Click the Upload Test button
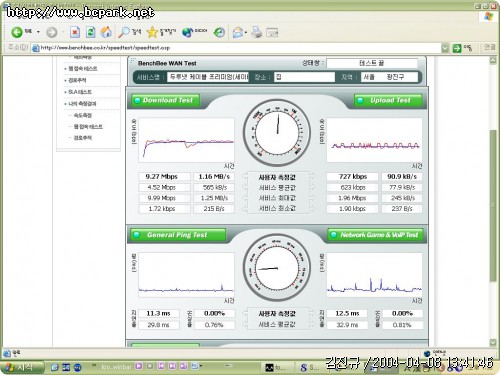The image size is (500, 375). point(388,100)
